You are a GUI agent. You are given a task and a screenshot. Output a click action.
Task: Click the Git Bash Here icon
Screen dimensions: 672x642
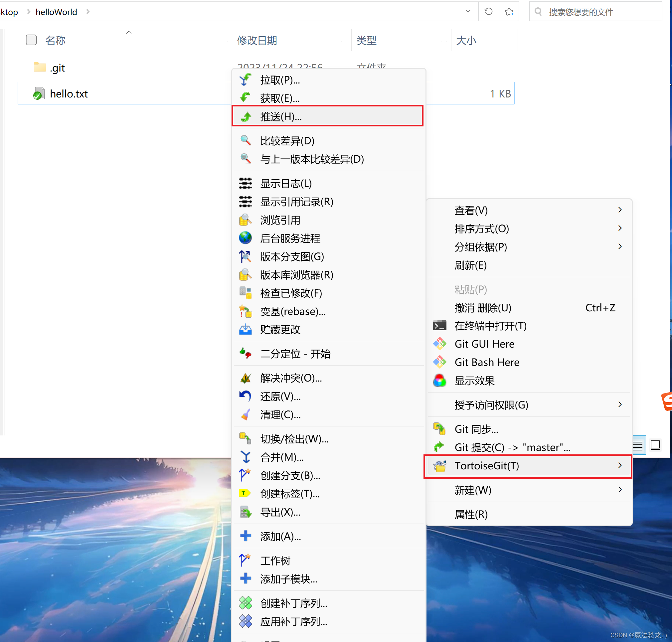click(x=440, y=362)
